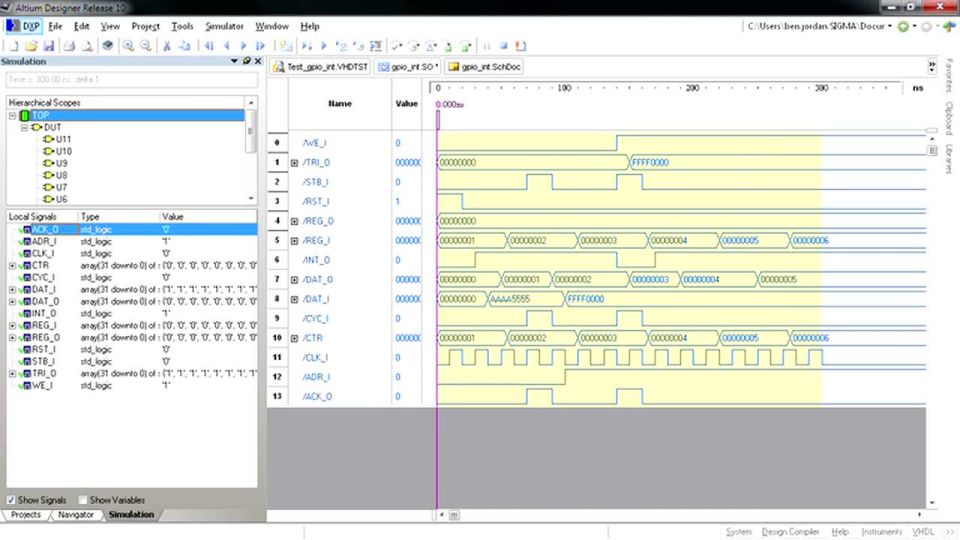Switch to the Projects panel tab

point(26,515)
